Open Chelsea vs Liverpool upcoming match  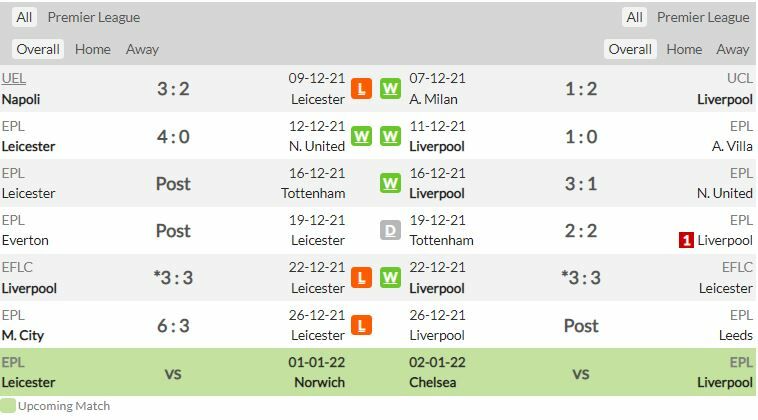click(581, 372)
